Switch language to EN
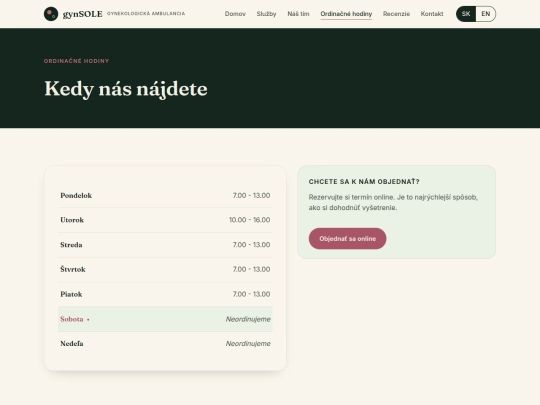Image resolution: width=540 pixels, height=405 pixels. pos(486,14)
